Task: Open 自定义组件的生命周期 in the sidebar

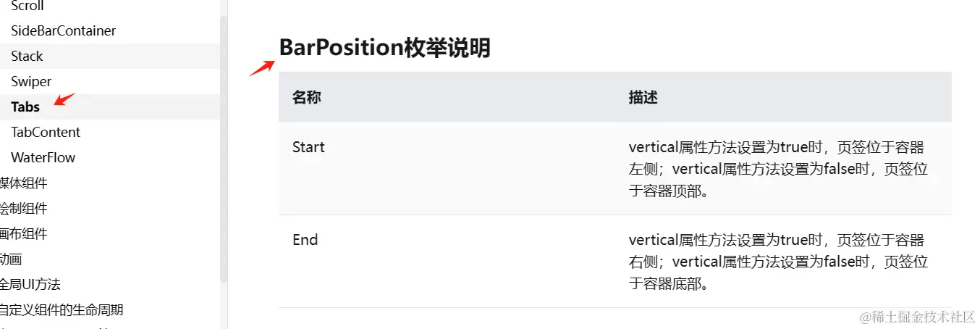Action: pyautogui.click(x=62, y=309)
